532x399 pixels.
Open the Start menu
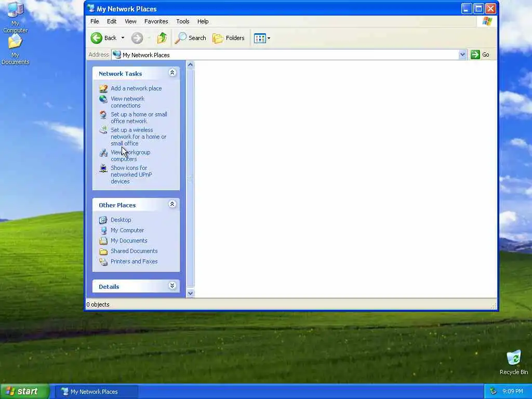24,392
